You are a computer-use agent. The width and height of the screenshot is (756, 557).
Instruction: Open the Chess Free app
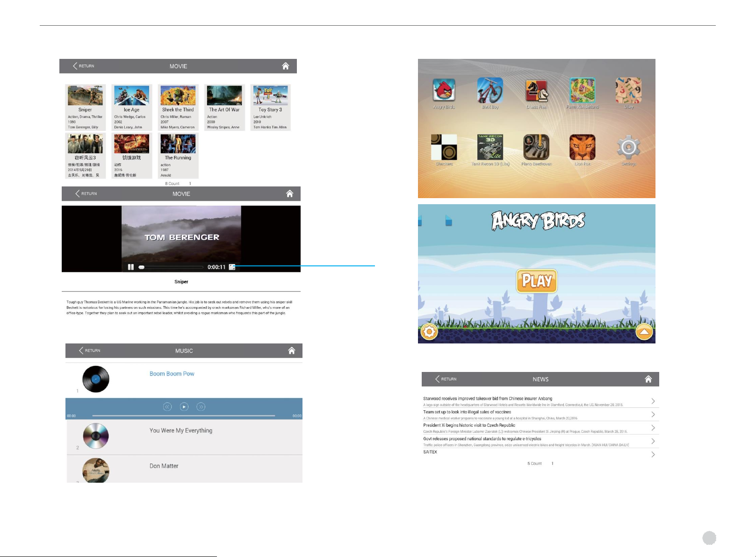(x=536, y=90)
